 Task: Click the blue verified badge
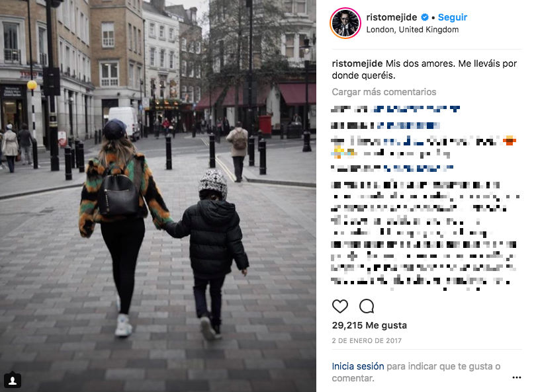point(425,17)
